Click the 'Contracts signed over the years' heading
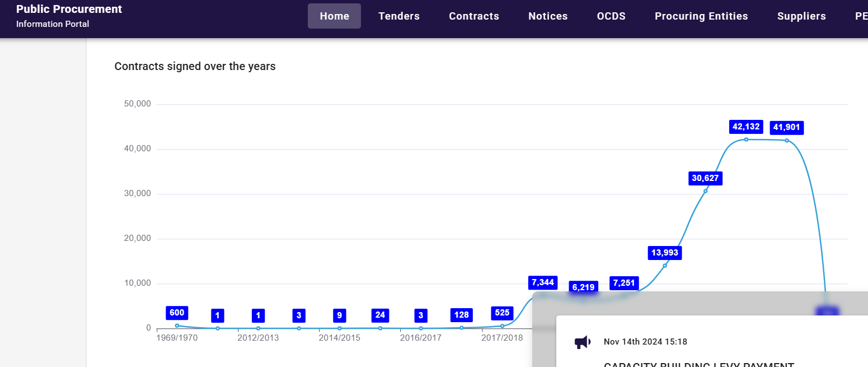This screenshot has width=868, height=367. click(x=195, y=67)
